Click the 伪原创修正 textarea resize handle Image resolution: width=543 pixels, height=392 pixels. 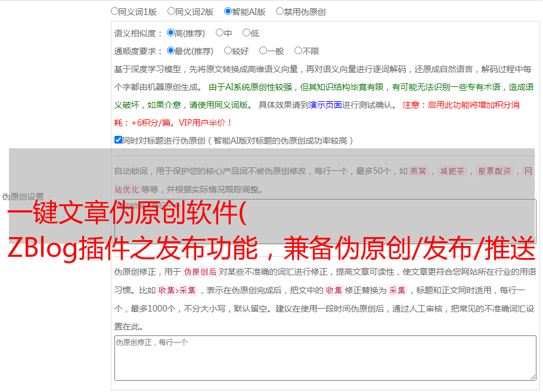(533, 377)
